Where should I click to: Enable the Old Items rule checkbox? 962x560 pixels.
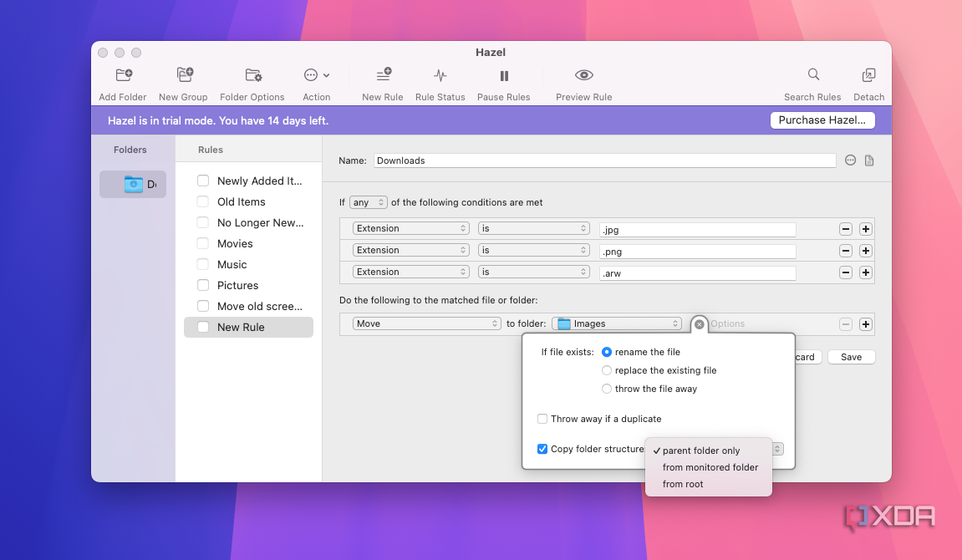[203, 201]
